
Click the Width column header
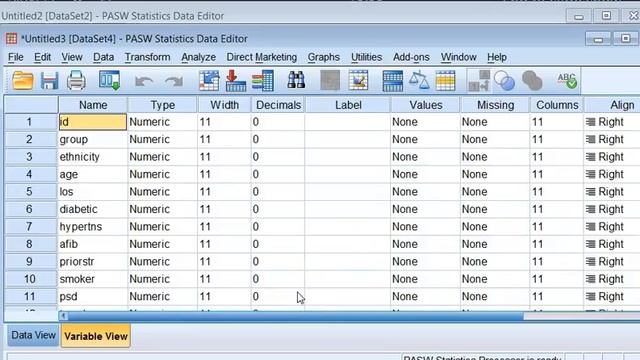pos(224,105)
